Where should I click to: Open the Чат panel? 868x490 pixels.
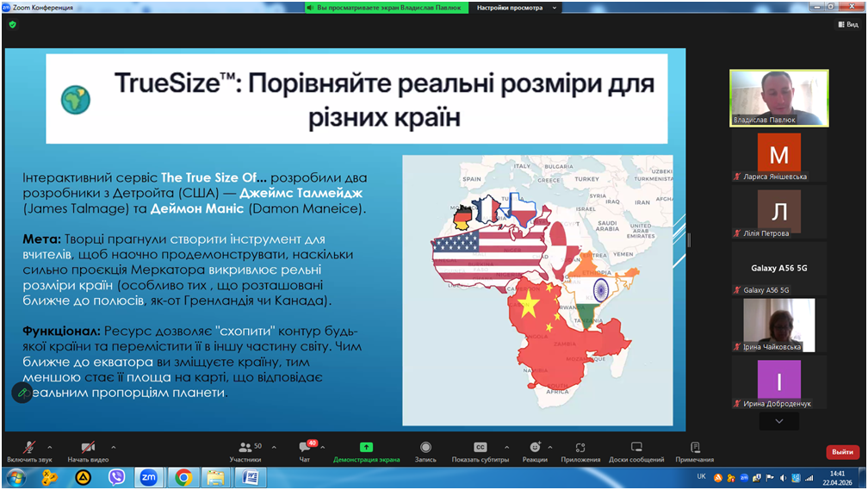[304, 450]
